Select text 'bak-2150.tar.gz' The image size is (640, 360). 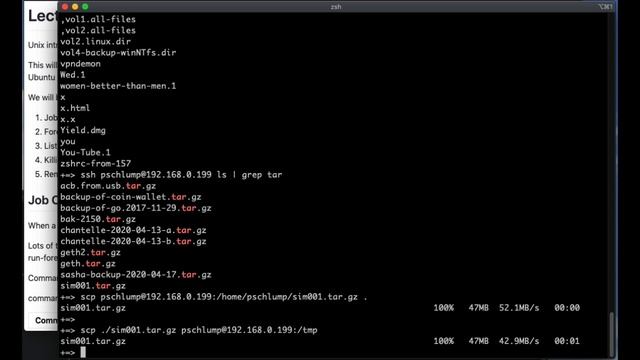(98, 219)
